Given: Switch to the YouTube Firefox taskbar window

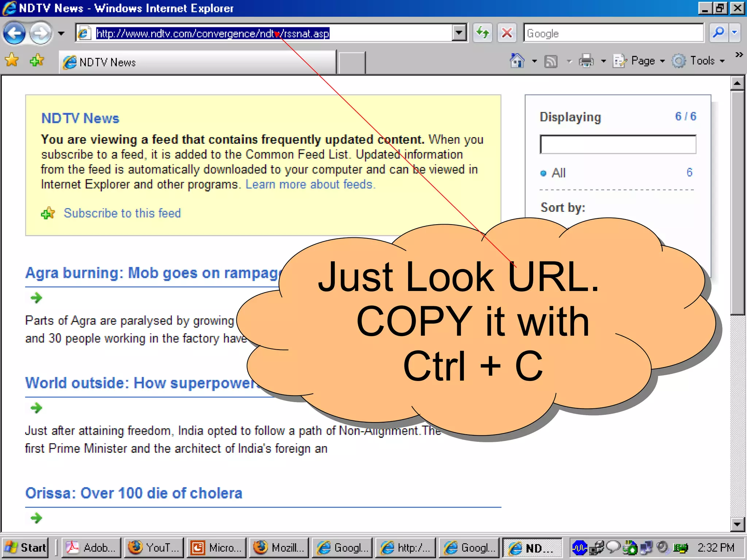Looking at the screenshot, I should click(x=154, y=548).
